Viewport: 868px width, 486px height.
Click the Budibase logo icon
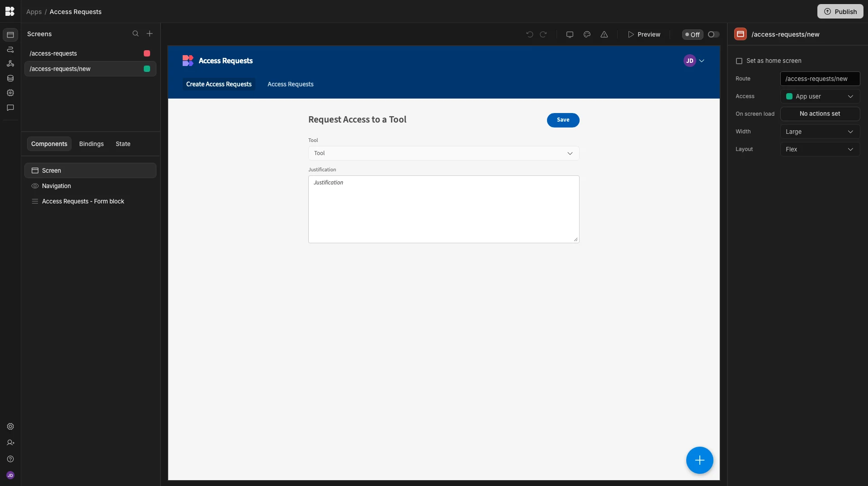(10, 11)
